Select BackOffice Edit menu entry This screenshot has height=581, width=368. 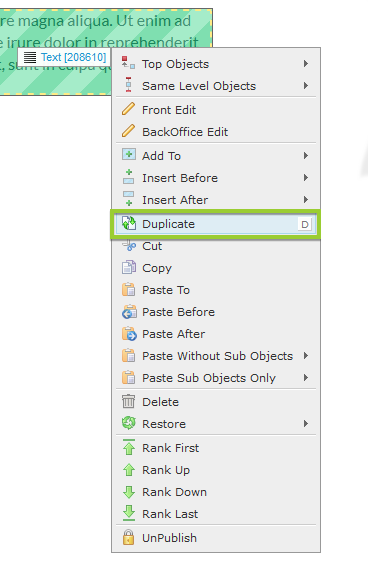pos(216,132)
